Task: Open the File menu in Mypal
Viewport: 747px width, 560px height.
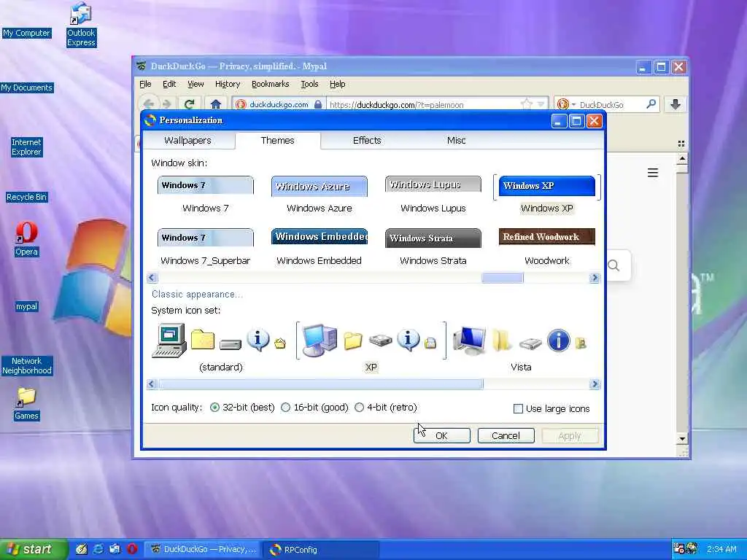Action: [x=145, y=85]
